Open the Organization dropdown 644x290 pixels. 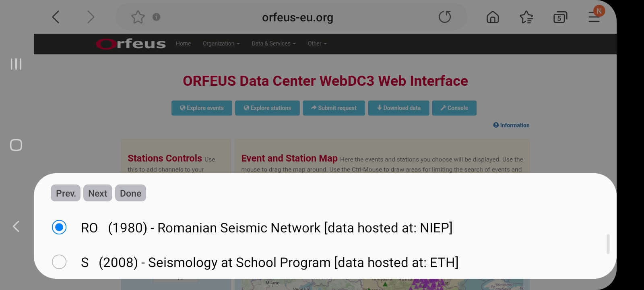click(x=221, y=43)
